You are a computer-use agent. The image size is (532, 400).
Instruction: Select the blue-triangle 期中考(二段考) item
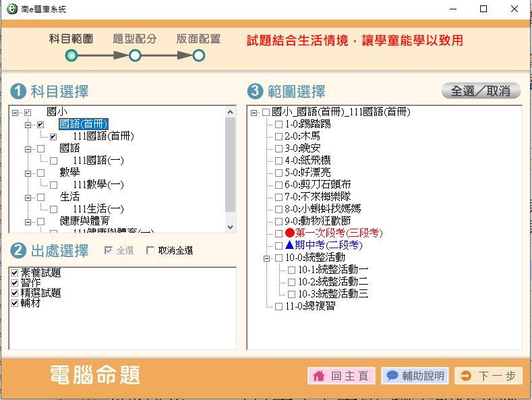(328, 246)
